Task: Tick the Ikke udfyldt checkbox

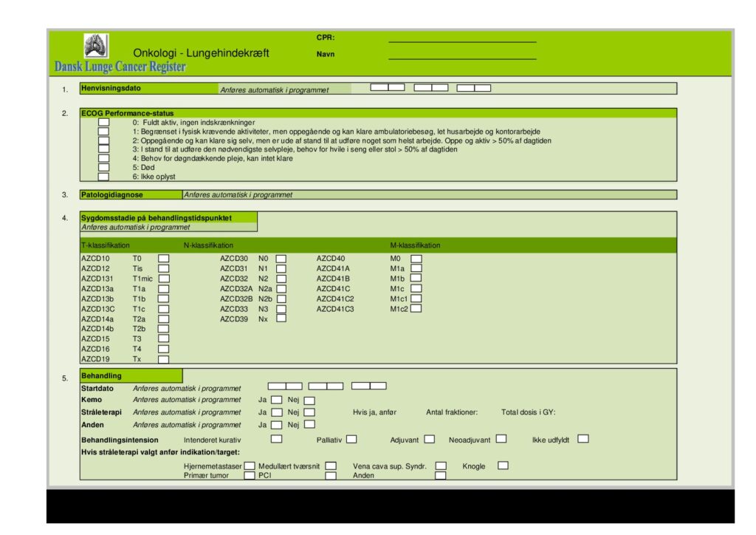Action: [x=583, y=438]
